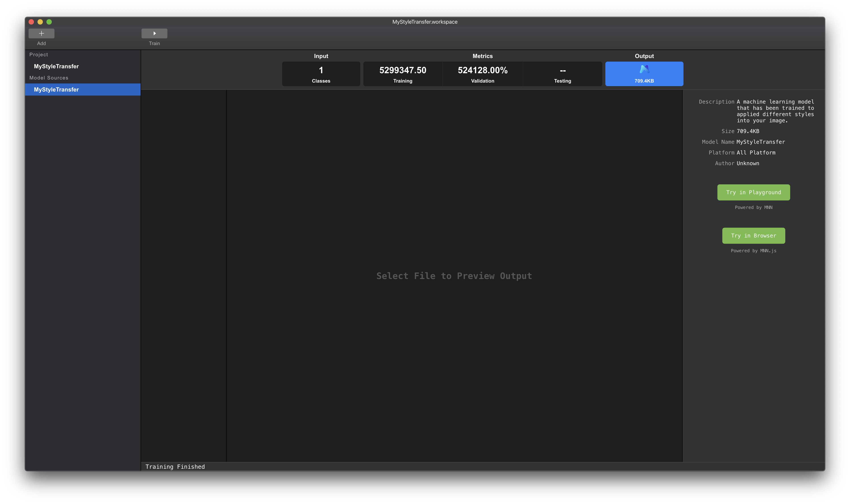Click the empty file list panel
The width and height of the screenshot is (850, 504).
pos(184,275)
